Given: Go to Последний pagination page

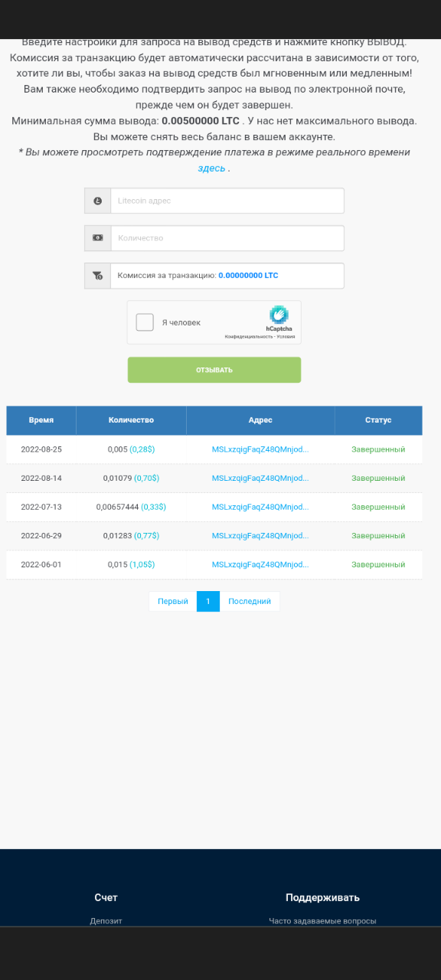Looking at the screenshot, I should click(250, 601).
